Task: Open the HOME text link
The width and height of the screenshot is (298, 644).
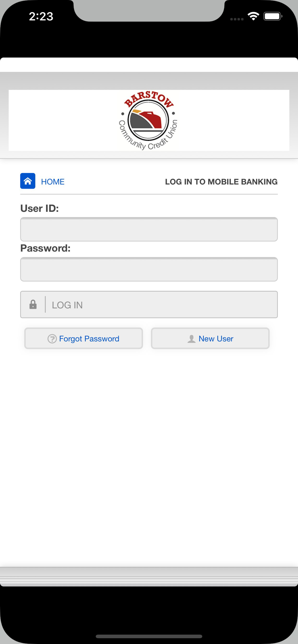Action: click(53, 182)
